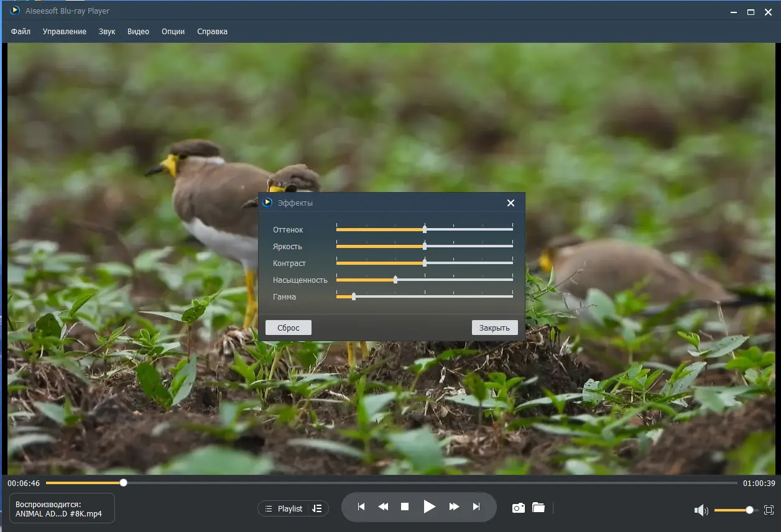Mute audio via the speaker icon
781x532 pixels.
click(x=701, y=510)
